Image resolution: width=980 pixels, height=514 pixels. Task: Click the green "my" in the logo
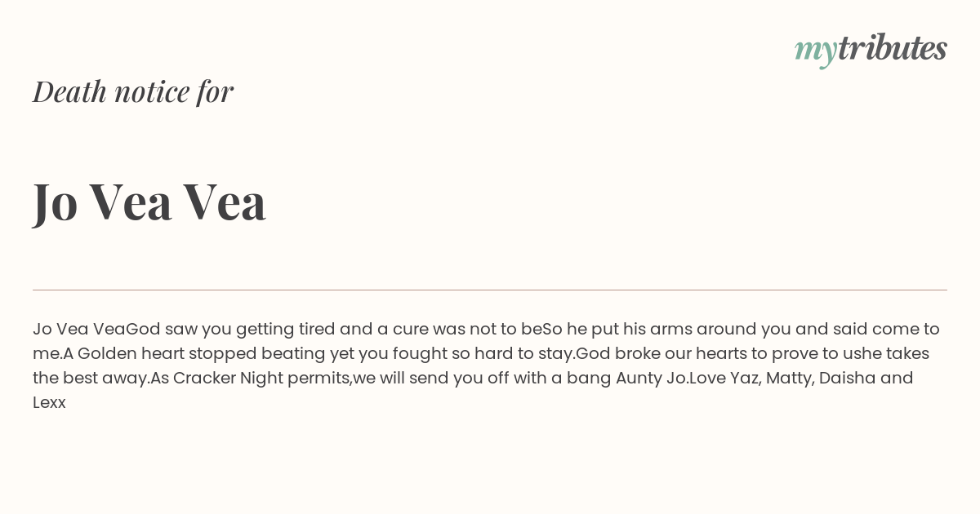(x=816, y=52)
